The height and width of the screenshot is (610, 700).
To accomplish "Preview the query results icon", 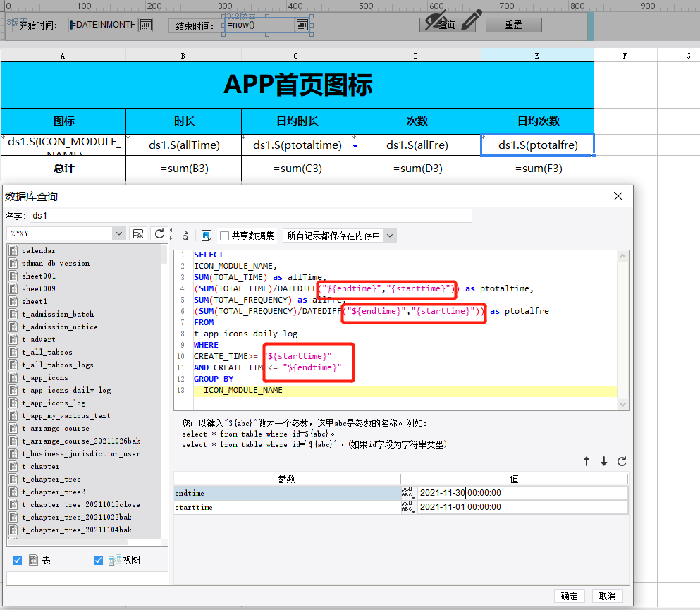I will click(184, 236).
